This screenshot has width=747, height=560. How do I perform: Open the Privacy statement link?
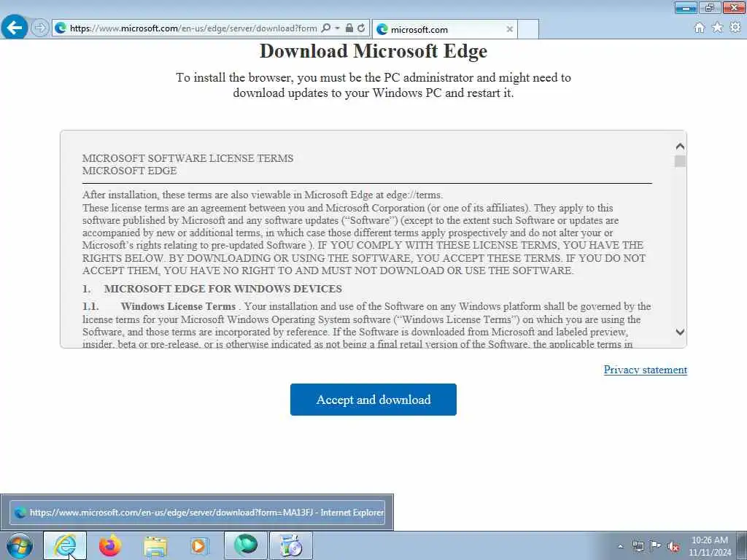click(x=645, y=370)
